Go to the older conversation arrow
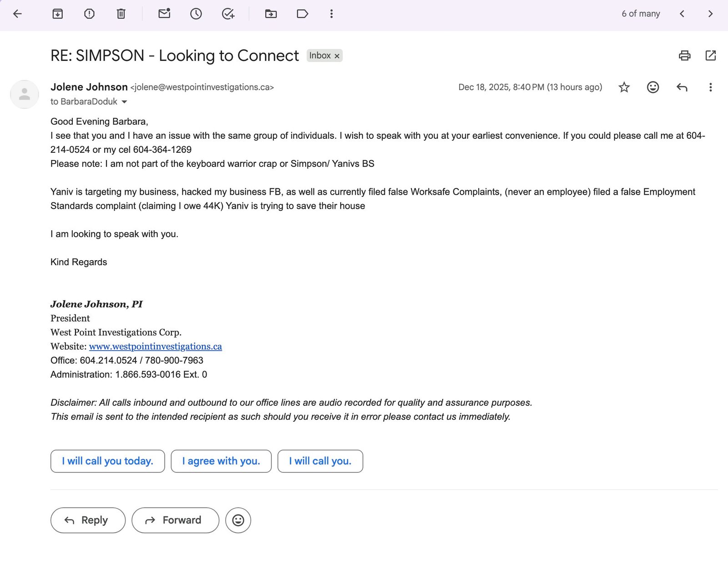The width and height of the screenshot is (728, 565). pyautogui.click(x=710, y=14)
